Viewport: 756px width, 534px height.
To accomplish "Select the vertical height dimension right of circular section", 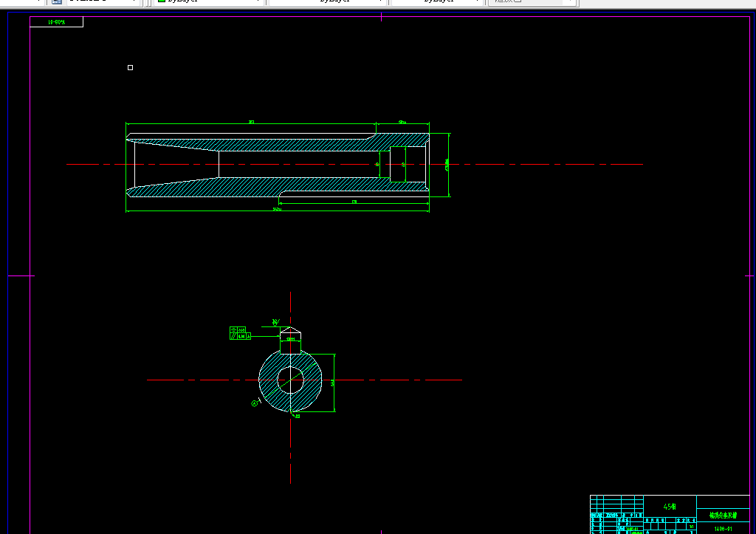I will click(333, 383).
